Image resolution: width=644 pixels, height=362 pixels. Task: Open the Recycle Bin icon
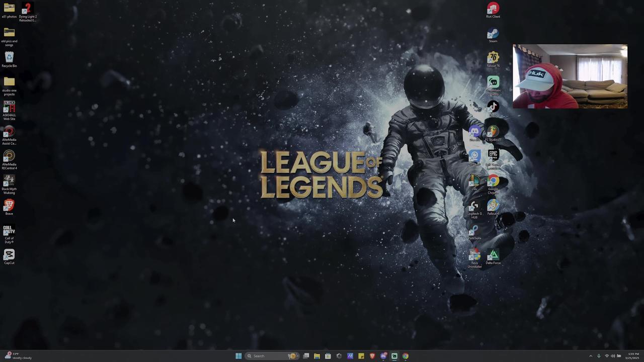[9, 60]
